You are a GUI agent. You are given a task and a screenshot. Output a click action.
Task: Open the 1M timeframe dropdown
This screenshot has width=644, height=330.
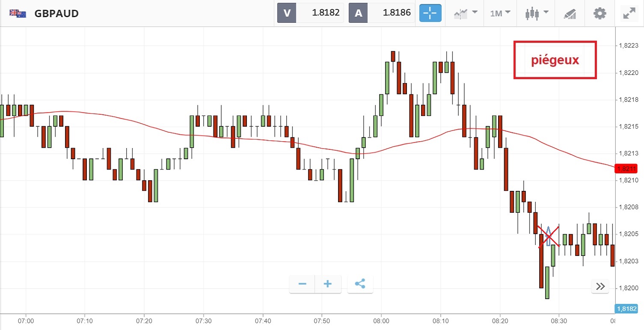click(x=500, y=13)
